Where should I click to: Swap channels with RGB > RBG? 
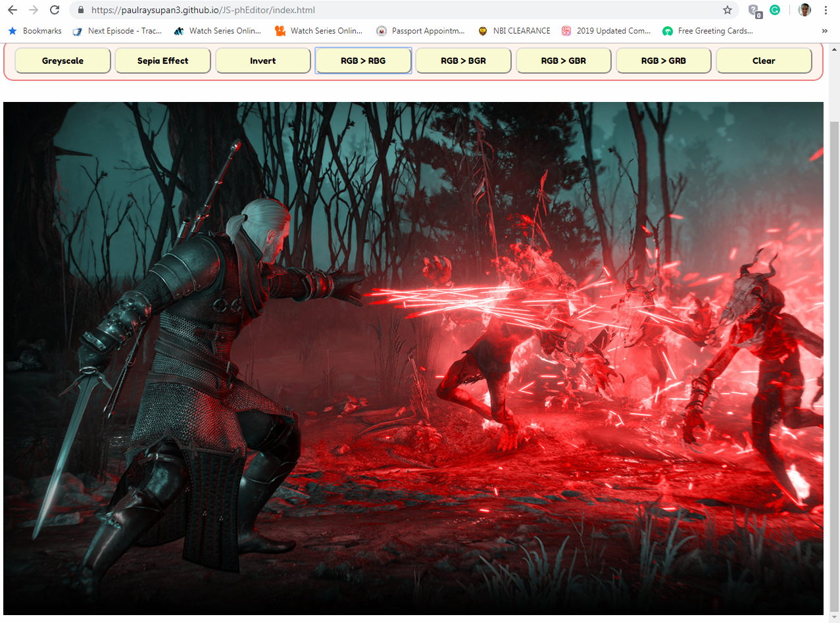tap(363, 61)
